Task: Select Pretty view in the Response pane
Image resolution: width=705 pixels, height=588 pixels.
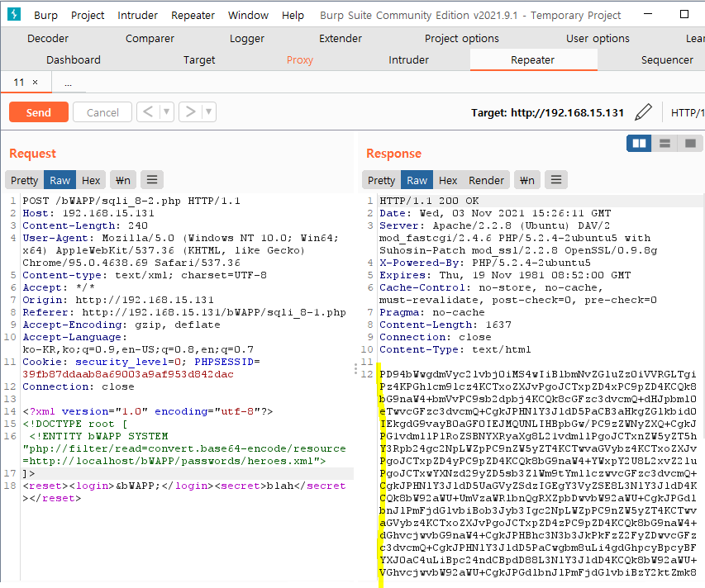Action: coord(381,180)
